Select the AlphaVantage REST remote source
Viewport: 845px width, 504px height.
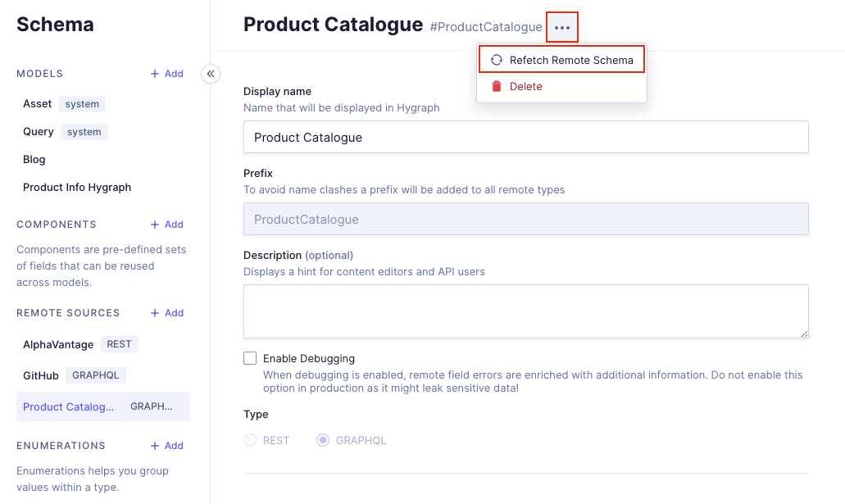(x=57, y=344)
